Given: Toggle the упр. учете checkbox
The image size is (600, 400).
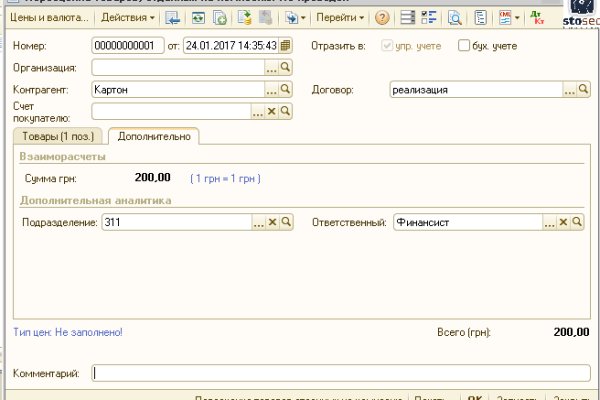Looking at the screenshot, I should [x=389, y=45].
